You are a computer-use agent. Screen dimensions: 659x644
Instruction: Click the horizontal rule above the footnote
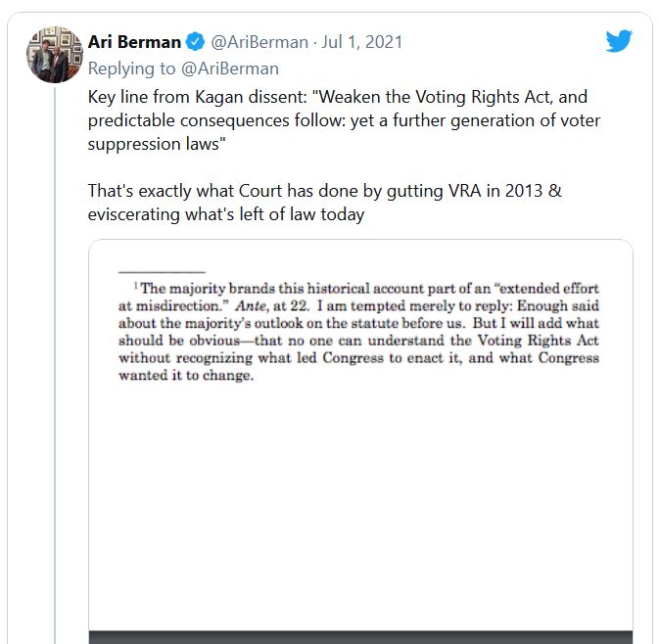162,272
